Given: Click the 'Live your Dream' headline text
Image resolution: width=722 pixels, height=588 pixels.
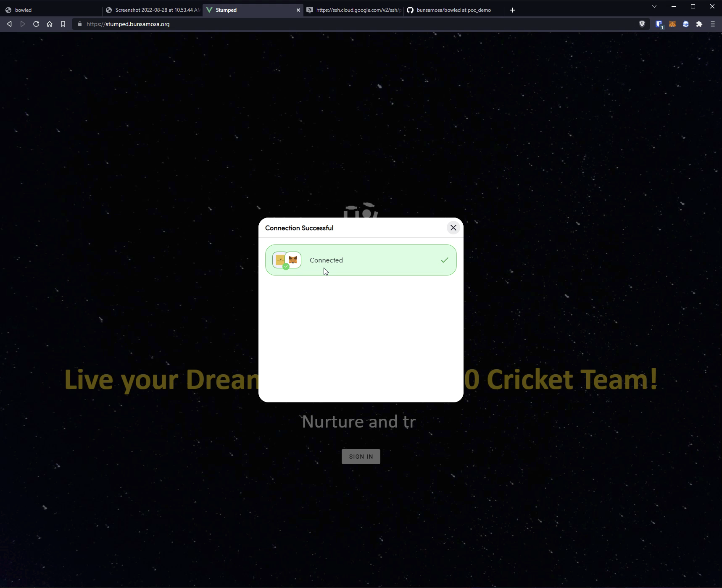Looking at the screenshot, I should (x=161, y=380).
